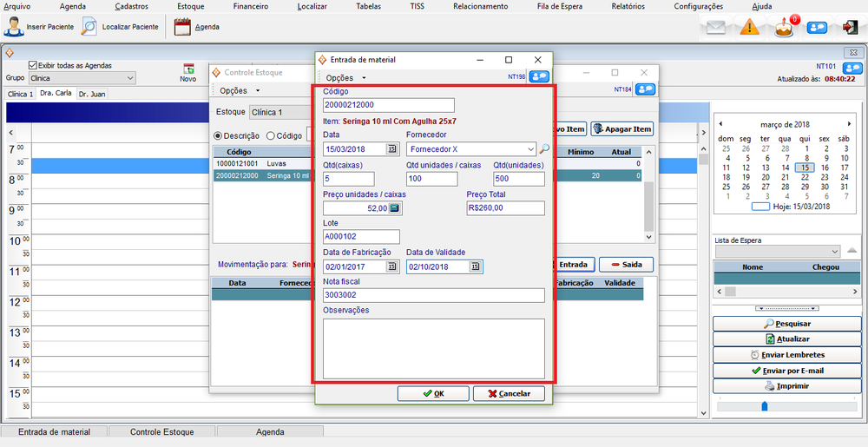Click the exit door logout icon
The width and height of the screenshot is (868, 447).
pyautogui.click(x=850, y=27)
